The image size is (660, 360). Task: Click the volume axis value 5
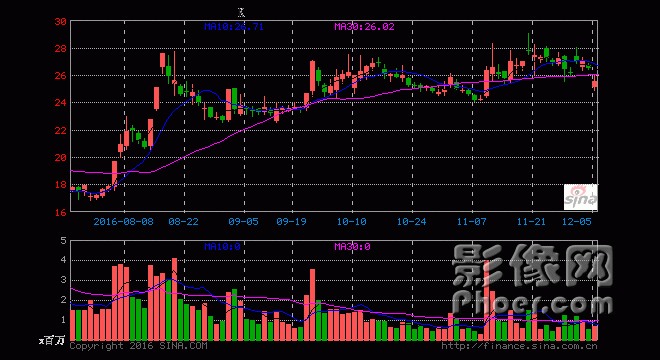(64, 241)
